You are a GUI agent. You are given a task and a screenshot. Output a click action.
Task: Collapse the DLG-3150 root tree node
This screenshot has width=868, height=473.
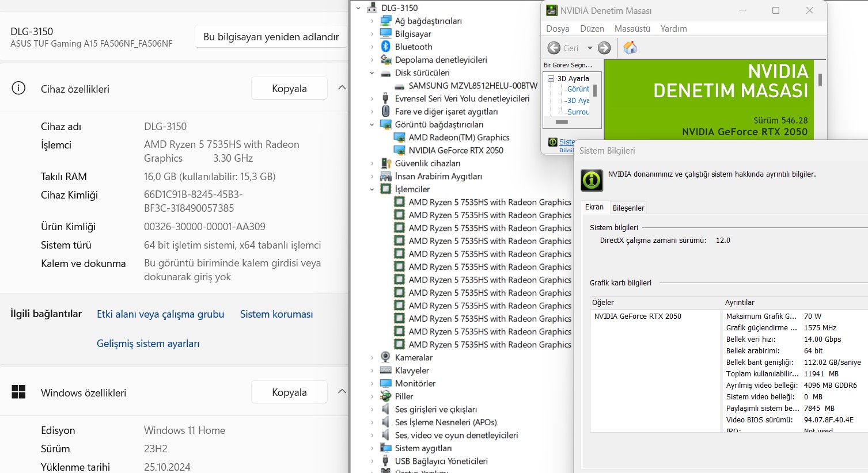coord(358,8)
